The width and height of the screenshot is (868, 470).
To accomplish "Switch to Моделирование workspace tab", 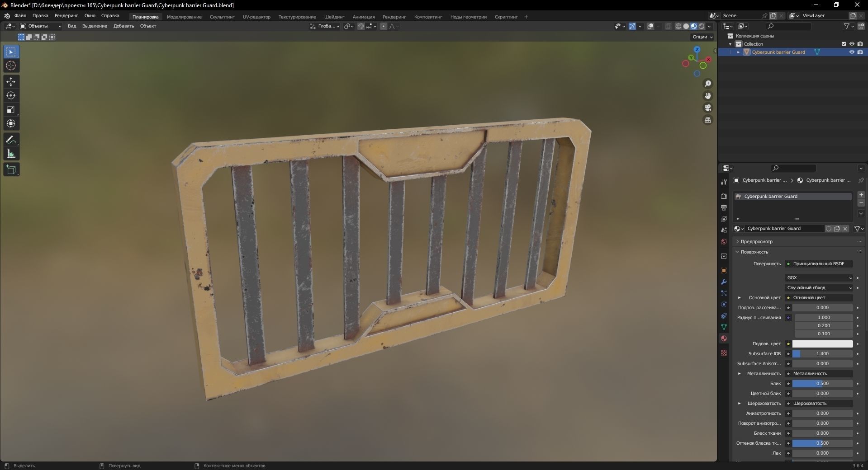I will point(184,17).
